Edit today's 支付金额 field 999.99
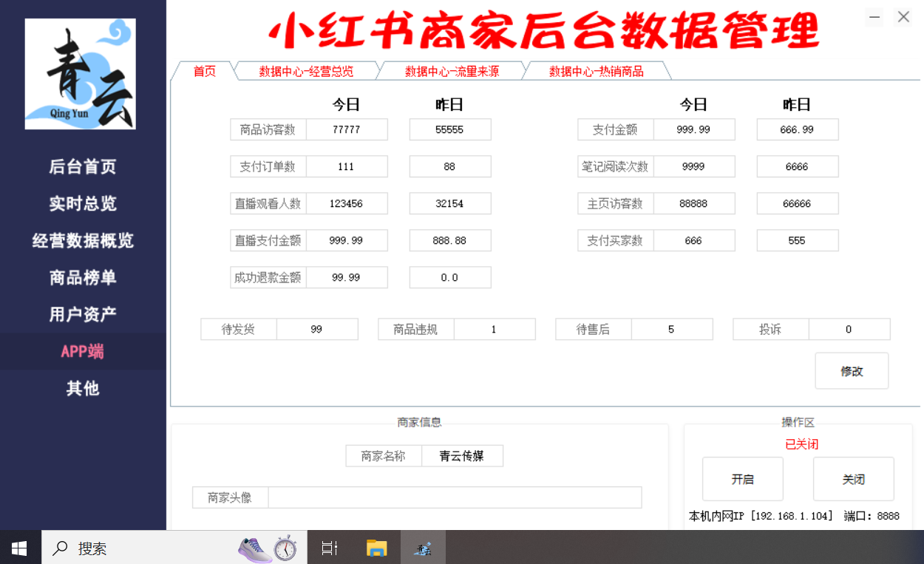Viewport: 924px width, 564px height. point(694,129)
